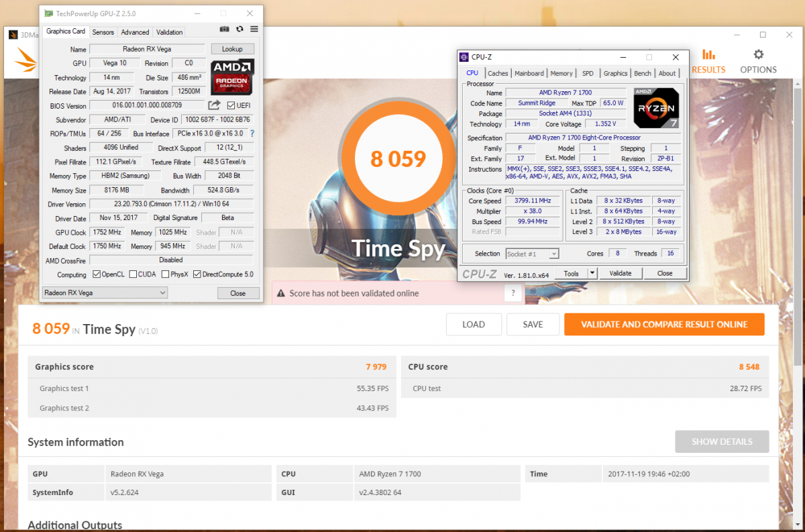The width and height of the screenshot is (805, 532).
Task: Switch to the Validation tab in GPU-Z
Action: pyautogui.click(x=169, y=32)
